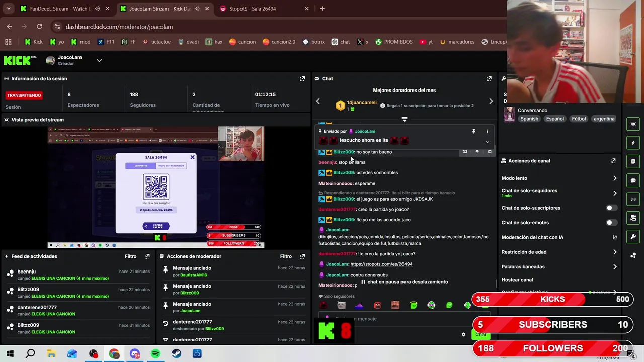The image size is (644, 362).
Task: Click the camera-frame sidebar icon
Action: 633,124
